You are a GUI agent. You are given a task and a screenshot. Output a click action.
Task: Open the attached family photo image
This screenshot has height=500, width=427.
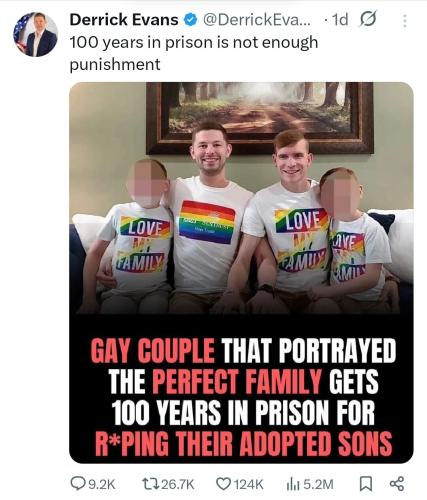[241, 198]
